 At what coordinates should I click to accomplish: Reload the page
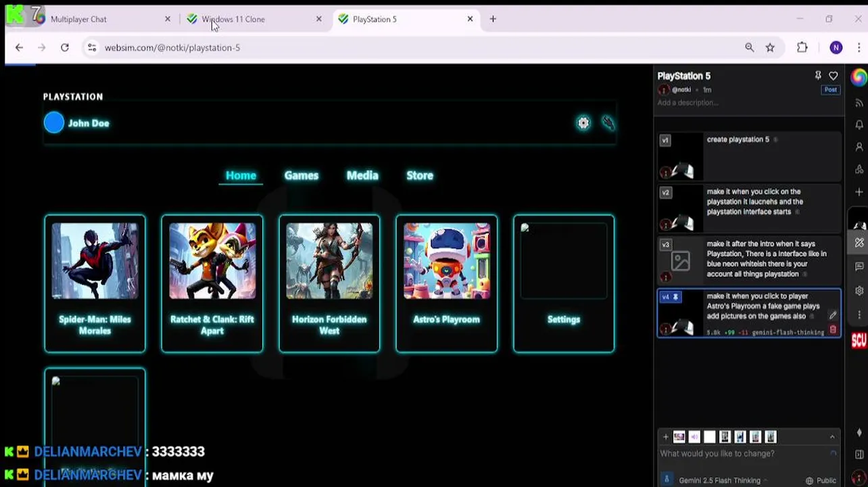tap(65, 47)
